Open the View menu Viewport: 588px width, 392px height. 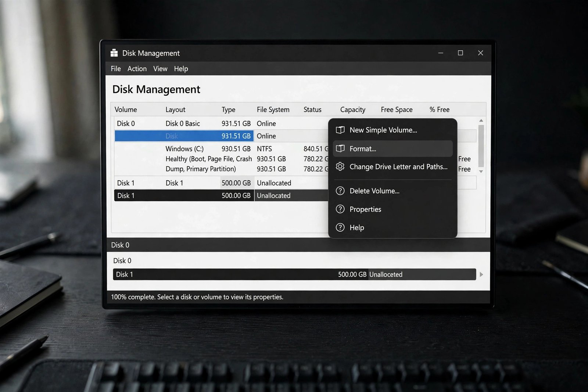click(160, 69)
